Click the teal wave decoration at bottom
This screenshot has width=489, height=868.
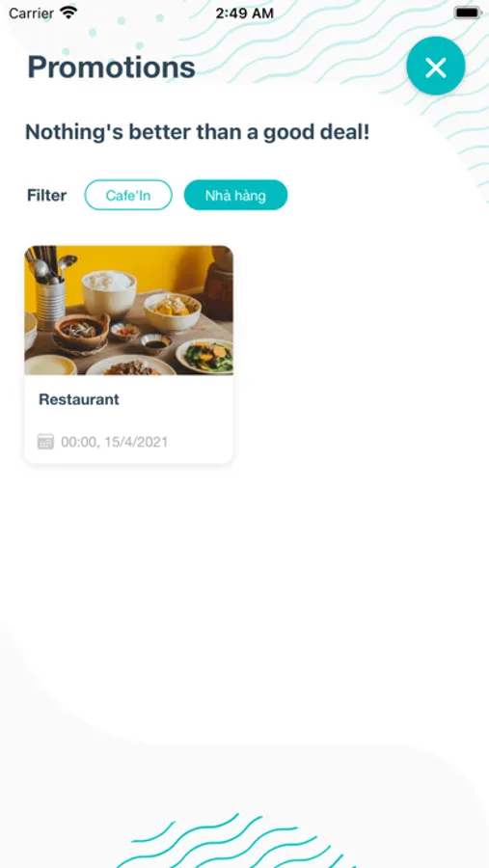(238, 841)
